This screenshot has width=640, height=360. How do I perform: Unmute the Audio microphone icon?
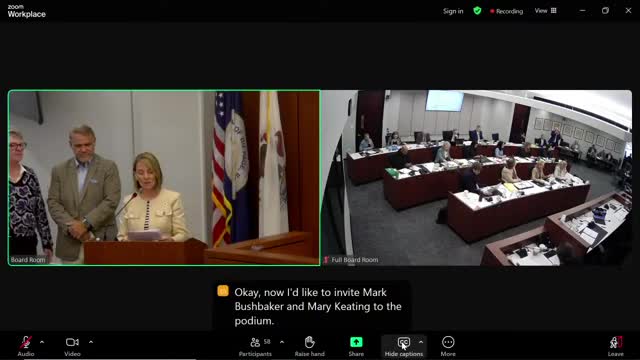click(x=26, y=342)
